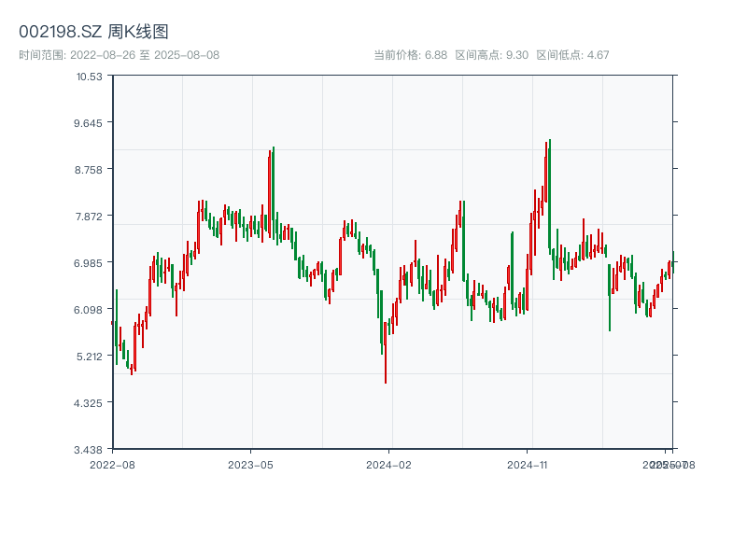This screenshot has width=747, height=560.
Task: Click the period low label 区间低点: 4.67
Action: tap(572, 55)
